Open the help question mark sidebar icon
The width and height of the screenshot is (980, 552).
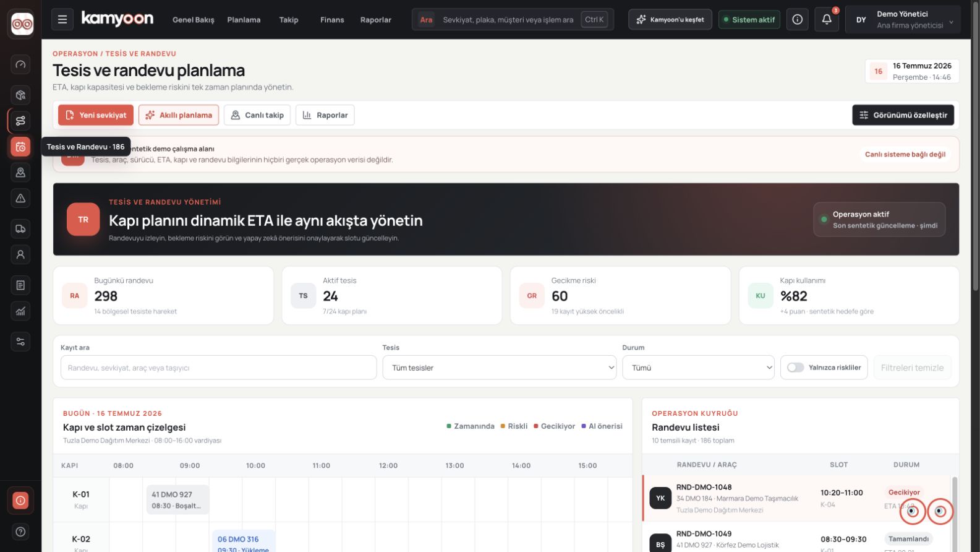[x=20, y=532]
